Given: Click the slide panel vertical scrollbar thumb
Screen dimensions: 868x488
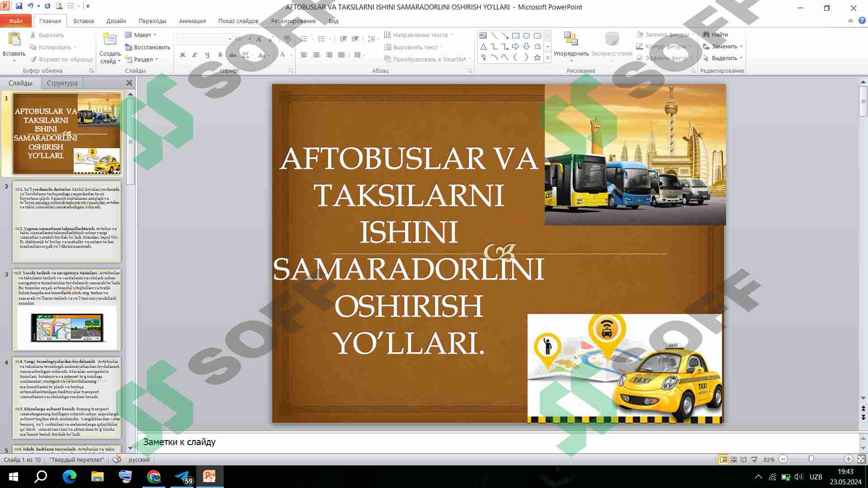Looking at the screenshot, I should (131, 141).
